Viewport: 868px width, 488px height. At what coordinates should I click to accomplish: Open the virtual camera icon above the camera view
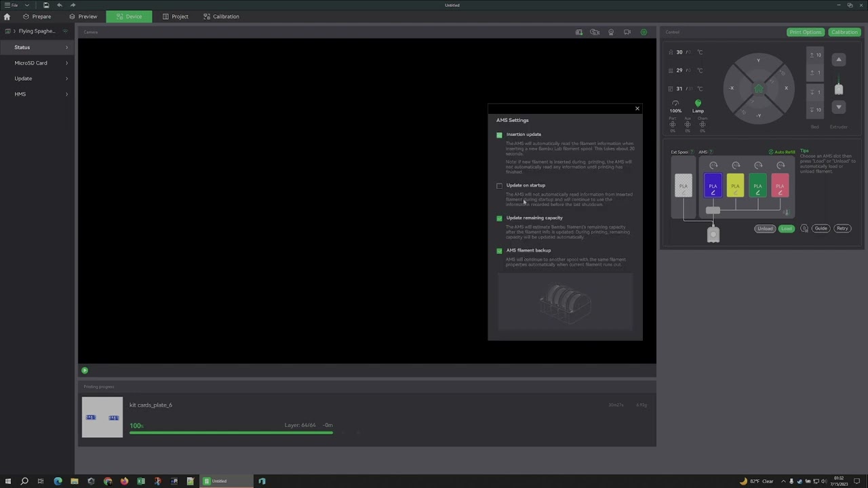pos(627,32)
